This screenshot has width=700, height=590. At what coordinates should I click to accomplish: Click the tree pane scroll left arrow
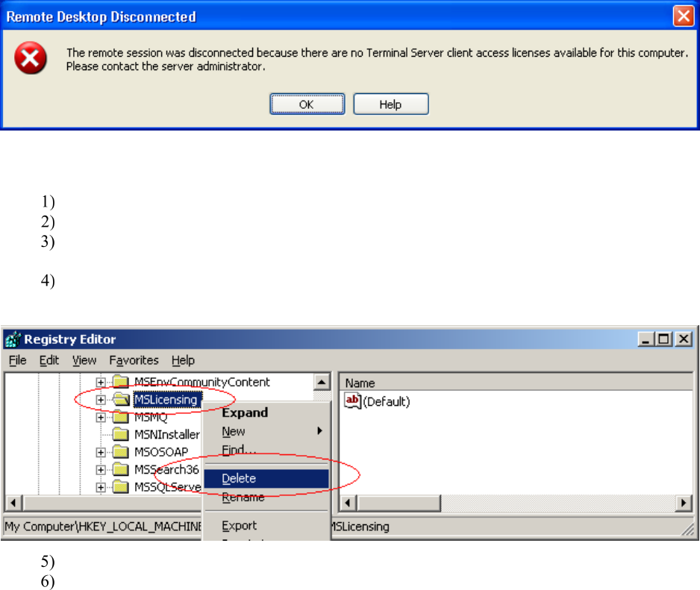(13, 503)
